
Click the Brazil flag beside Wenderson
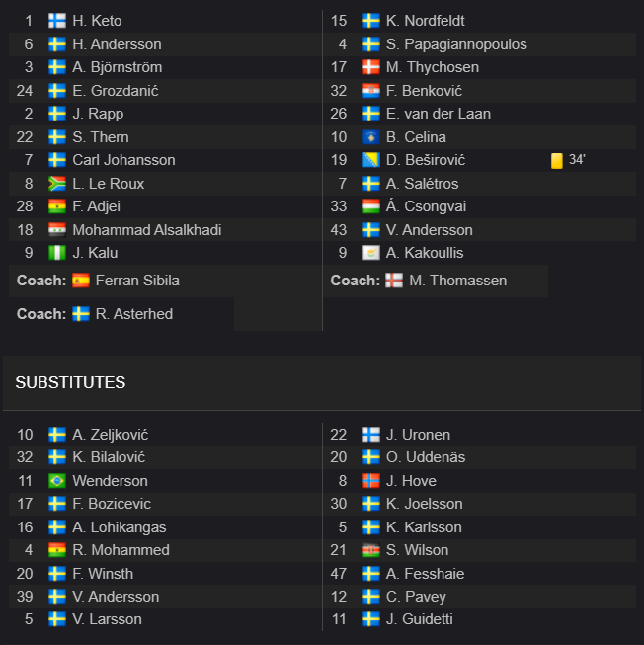click(57, 481)
